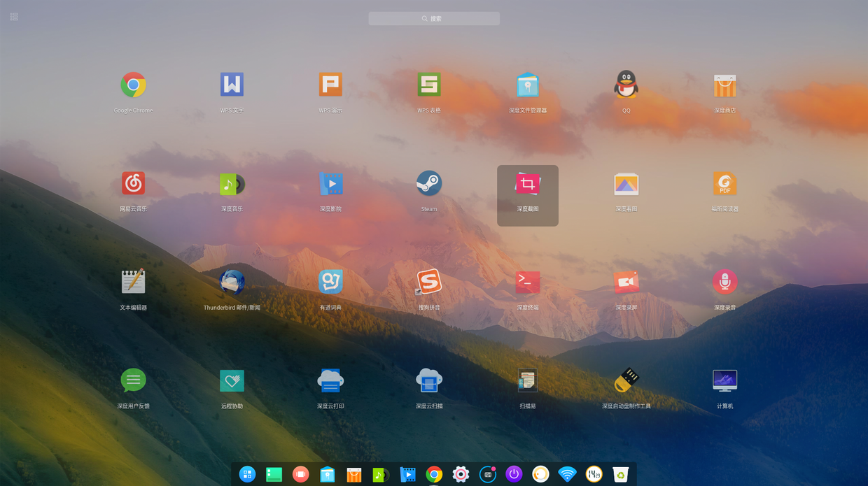Click Chrome in the dock

[x=434, y=474]
